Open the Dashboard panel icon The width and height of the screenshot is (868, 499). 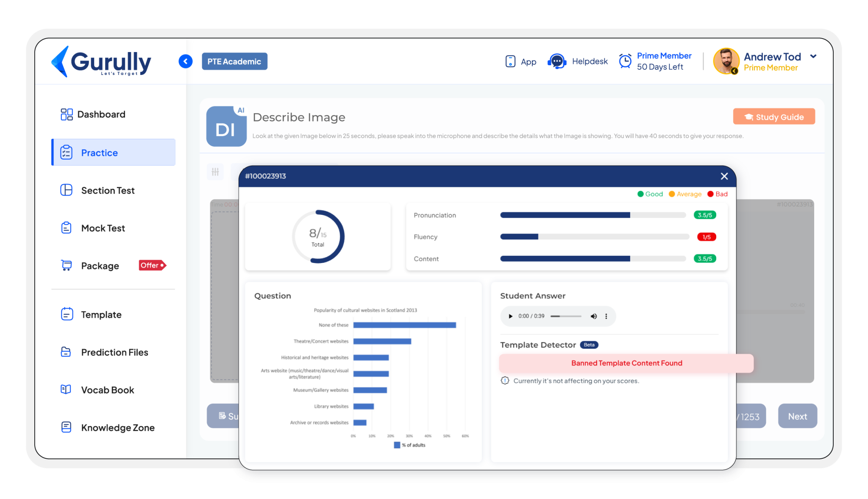[66, 114]
